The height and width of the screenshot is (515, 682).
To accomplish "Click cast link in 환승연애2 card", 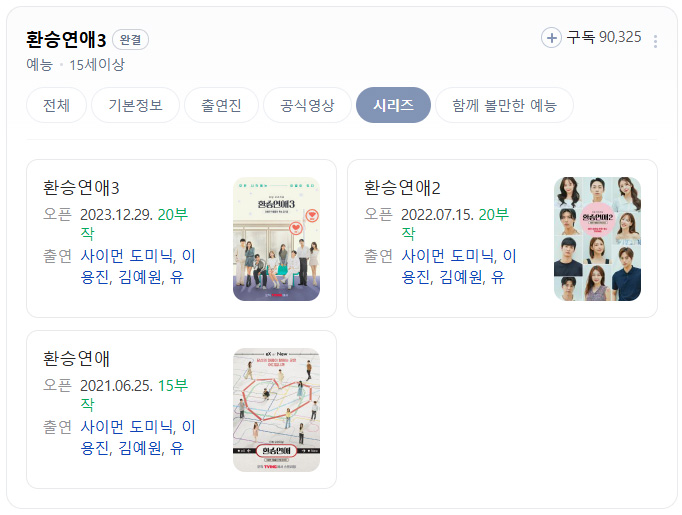I will pos(459,266).
